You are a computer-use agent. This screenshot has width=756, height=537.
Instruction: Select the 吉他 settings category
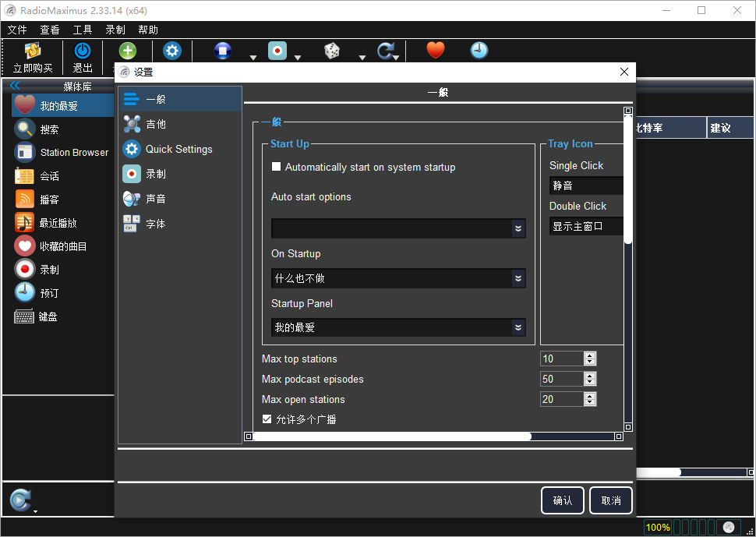180,124
